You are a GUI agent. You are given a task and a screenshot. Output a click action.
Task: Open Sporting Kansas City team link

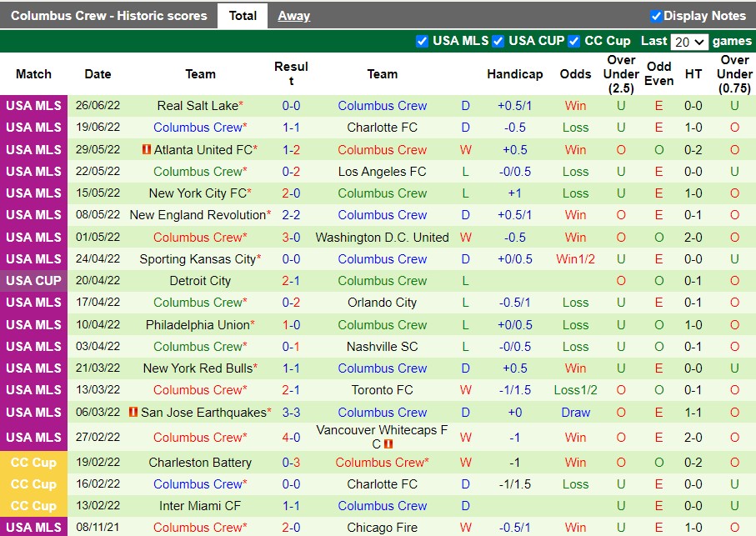198,259
